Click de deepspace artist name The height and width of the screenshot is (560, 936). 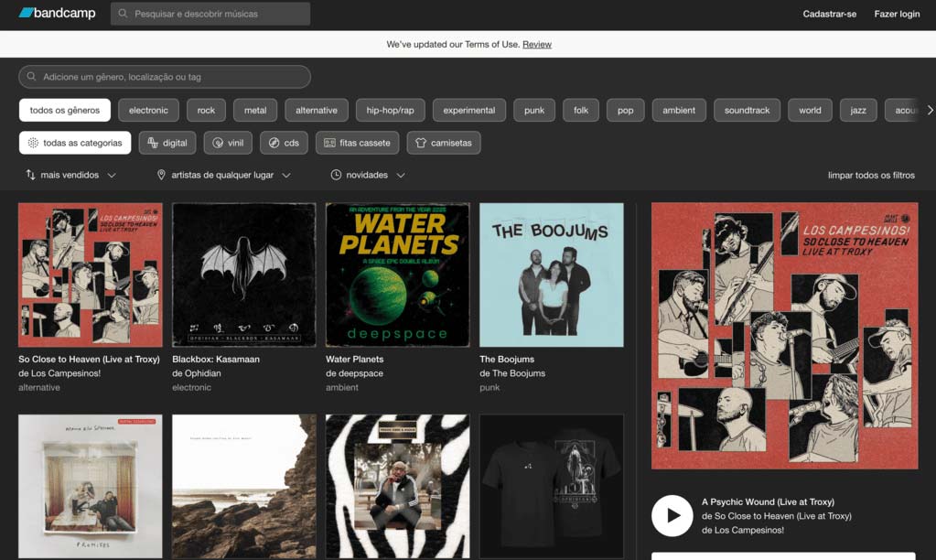click(x=355, y=373)
